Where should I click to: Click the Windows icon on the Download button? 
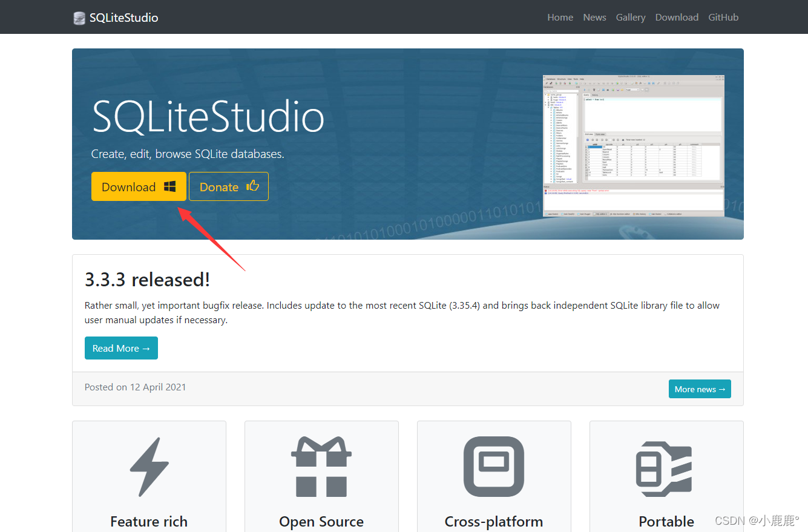click(x=171, y=185)
